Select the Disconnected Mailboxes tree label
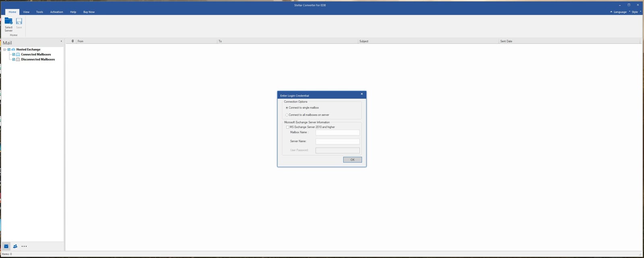 pos(38,59)
